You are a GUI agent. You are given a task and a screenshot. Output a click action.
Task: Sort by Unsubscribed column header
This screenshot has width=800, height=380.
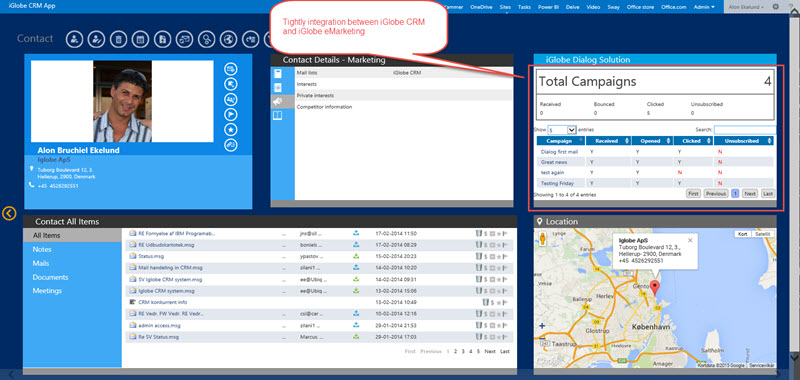(743, 141)
